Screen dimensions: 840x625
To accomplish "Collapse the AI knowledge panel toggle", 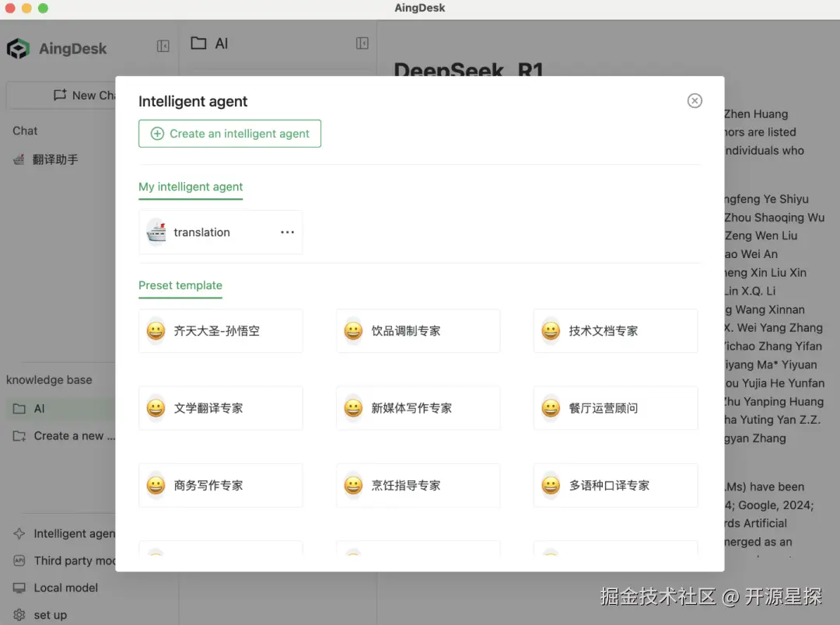I will [x=362, y=44].
